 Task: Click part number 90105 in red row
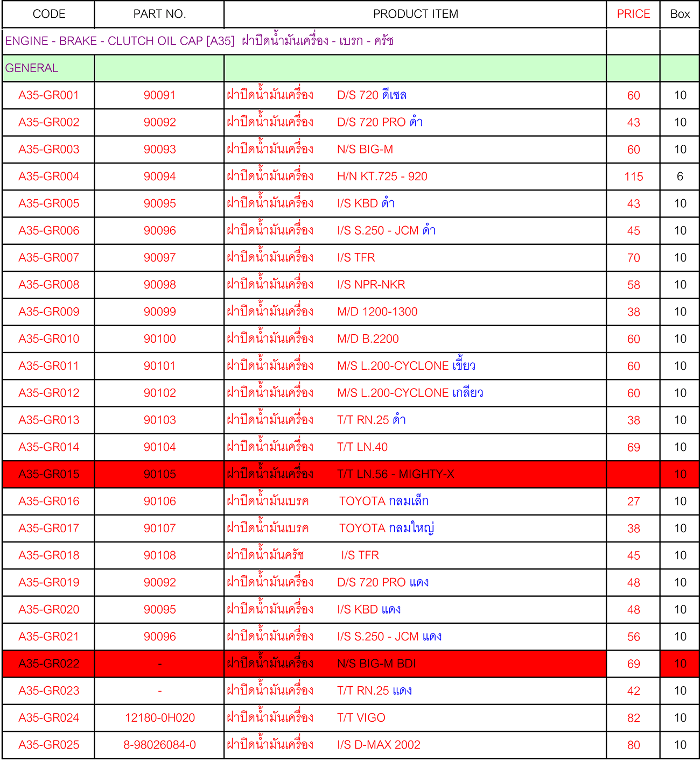coord(159,474)
